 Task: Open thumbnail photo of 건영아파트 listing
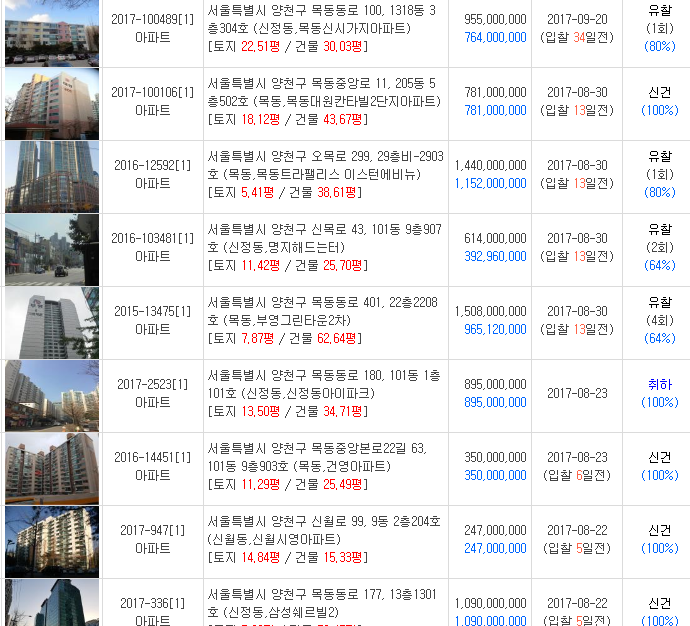52,469
